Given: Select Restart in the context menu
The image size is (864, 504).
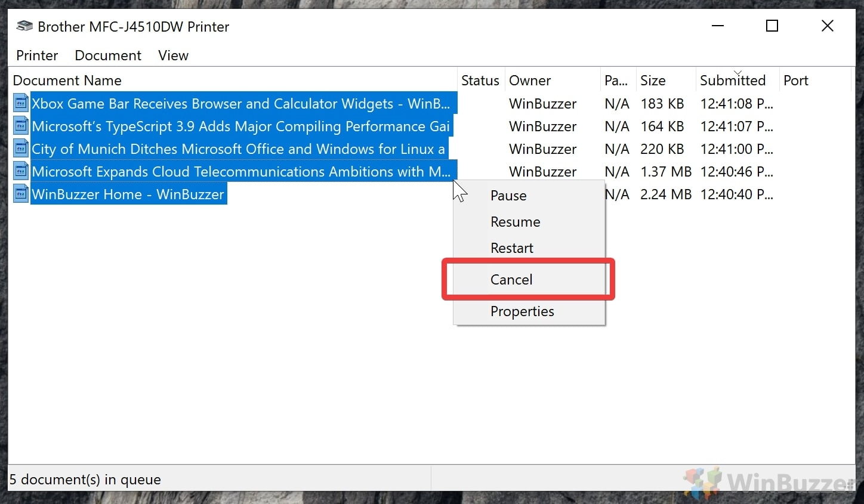Looking at the screenshot, I should click(x=511, y=248).
